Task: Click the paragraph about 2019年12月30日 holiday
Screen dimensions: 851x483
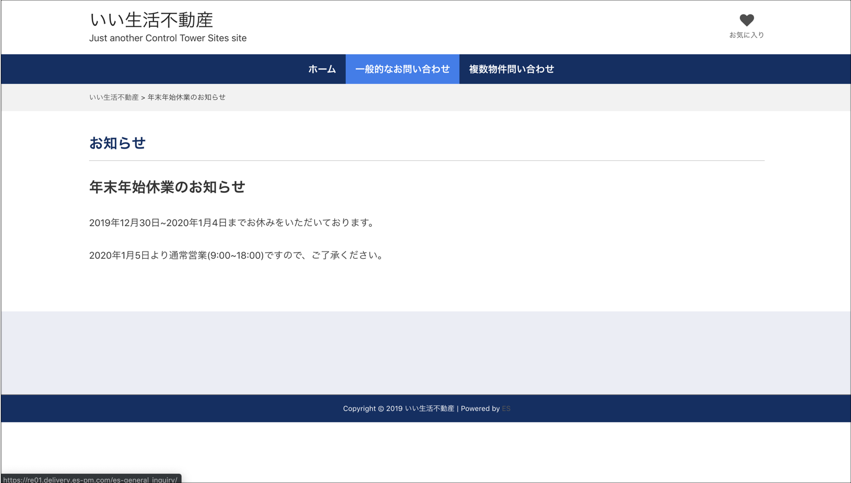Action: (x=233, y=223)
